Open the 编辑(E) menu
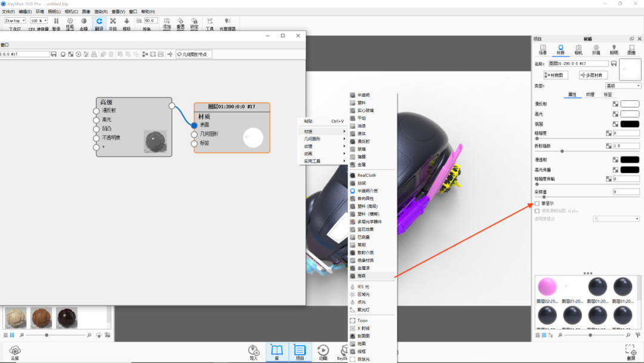 pos(25,11)
